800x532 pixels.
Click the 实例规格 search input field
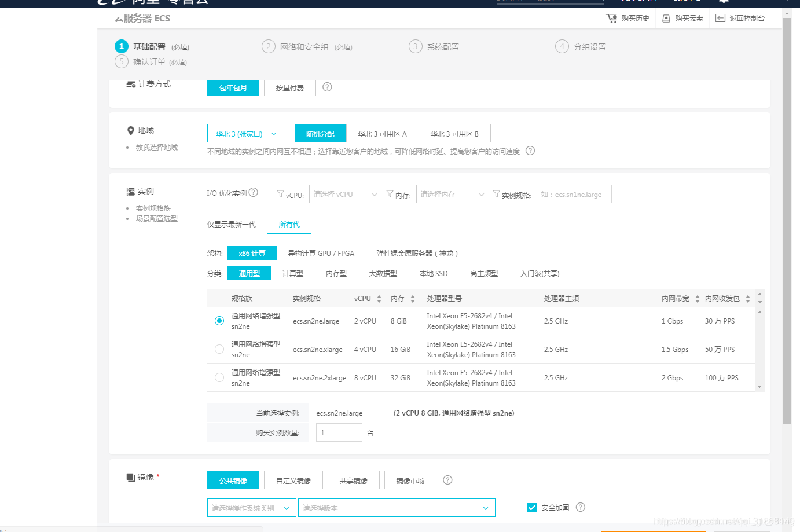(574, 194)
